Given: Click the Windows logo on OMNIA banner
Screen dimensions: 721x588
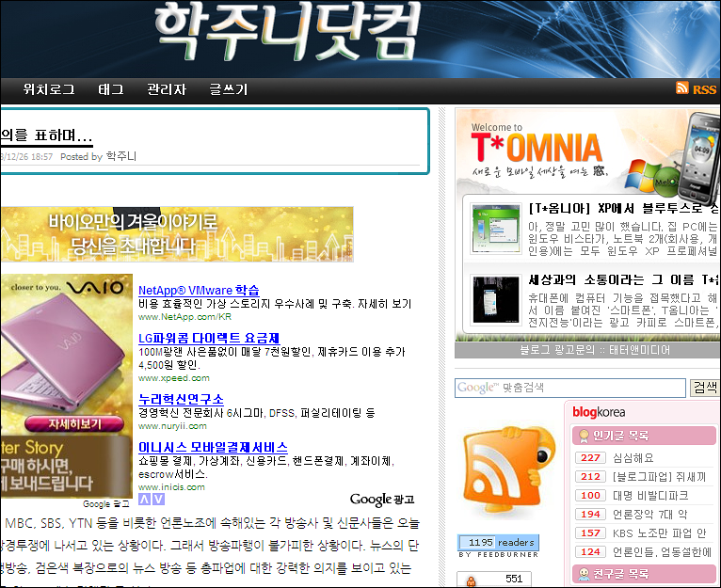Looking at the screenshot, I should click(643, 177).
